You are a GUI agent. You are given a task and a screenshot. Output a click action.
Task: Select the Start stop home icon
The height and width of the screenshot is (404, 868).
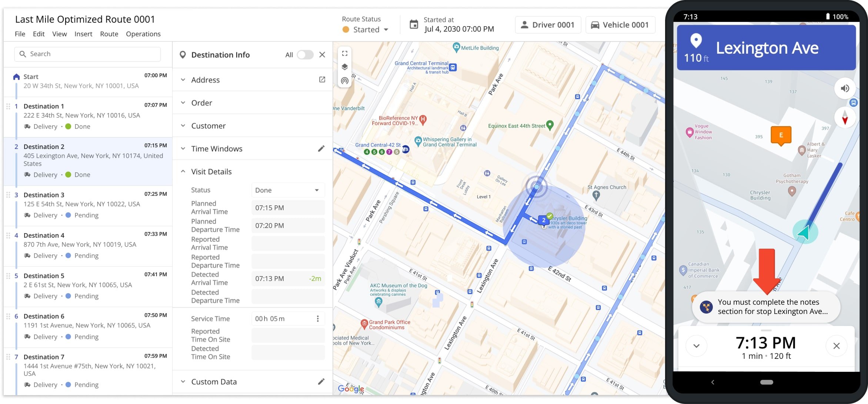click(x=16, y=77)
